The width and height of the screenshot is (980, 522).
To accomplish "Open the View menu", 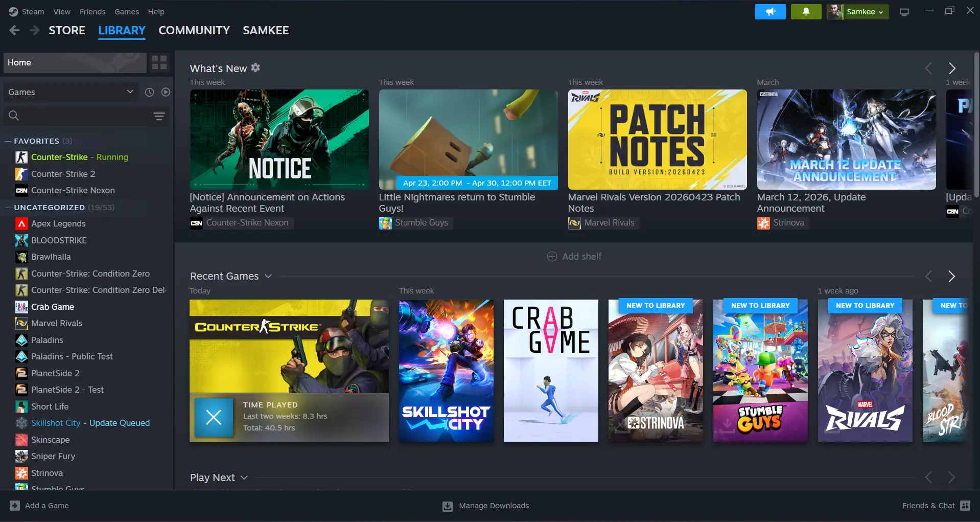I will (62, 12).
